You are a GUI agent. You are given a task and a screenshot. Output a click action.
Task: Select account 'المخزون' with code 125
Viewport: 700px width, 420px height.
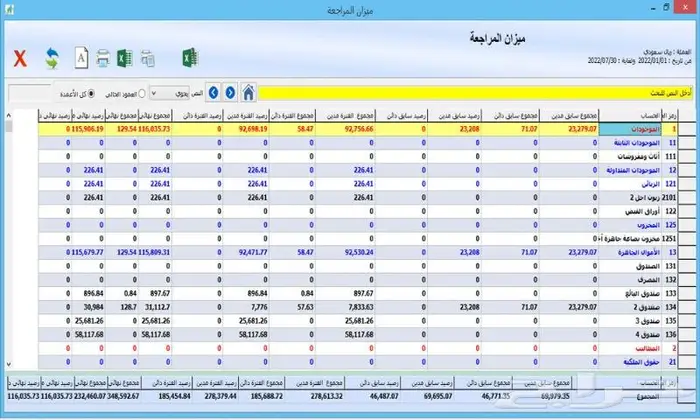click(629, 225)
